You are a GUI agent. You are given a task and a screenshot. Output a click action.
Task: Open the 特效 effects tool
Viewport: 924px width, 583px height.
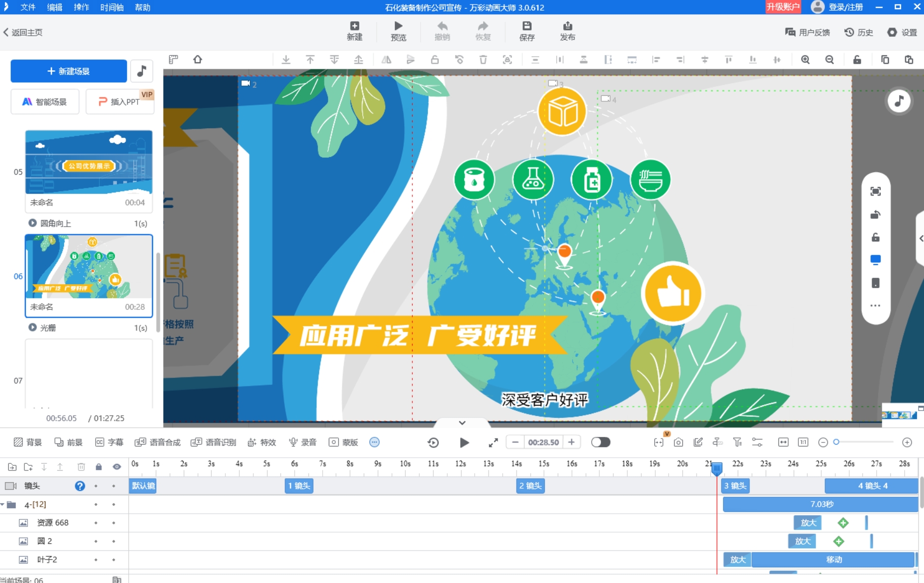point(262,442)
